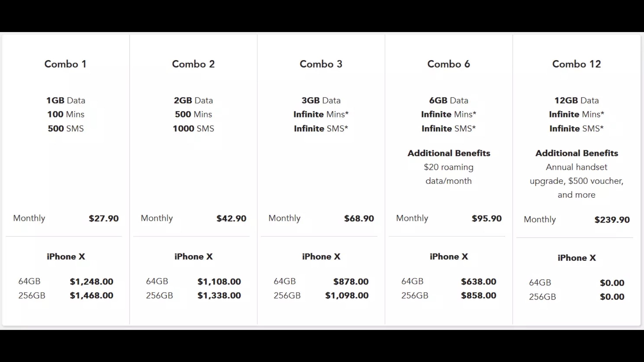The width and height of the screenshot is (644, 362).
Task: Click the 1000 SMS allowance text
Action: pos(193,129)
